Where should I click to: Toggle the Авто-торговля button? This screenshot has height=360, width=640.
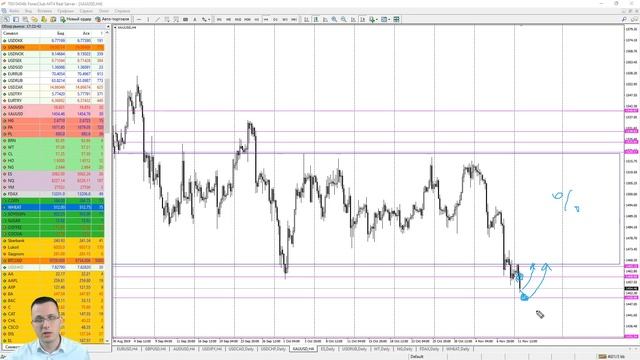pos(112,19)
